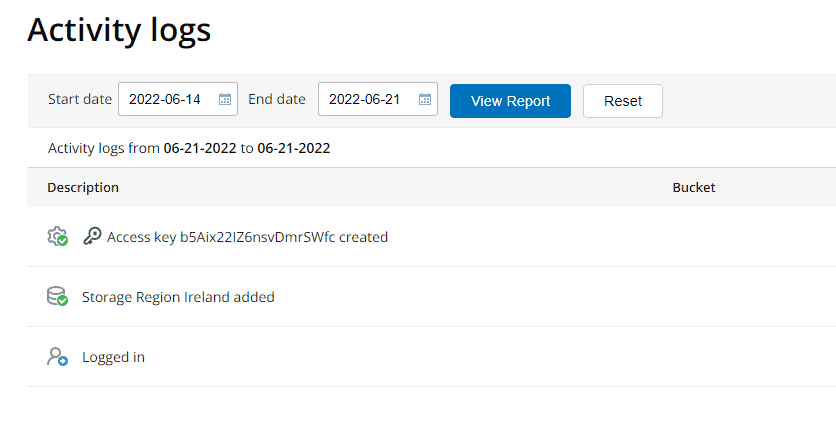Click the user login icon
This screenshot has height=446, width=836.
[57, 356]
